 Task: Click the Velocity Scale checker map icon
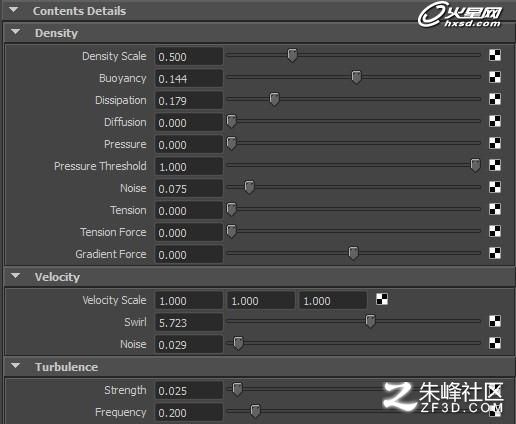[382, 299]
